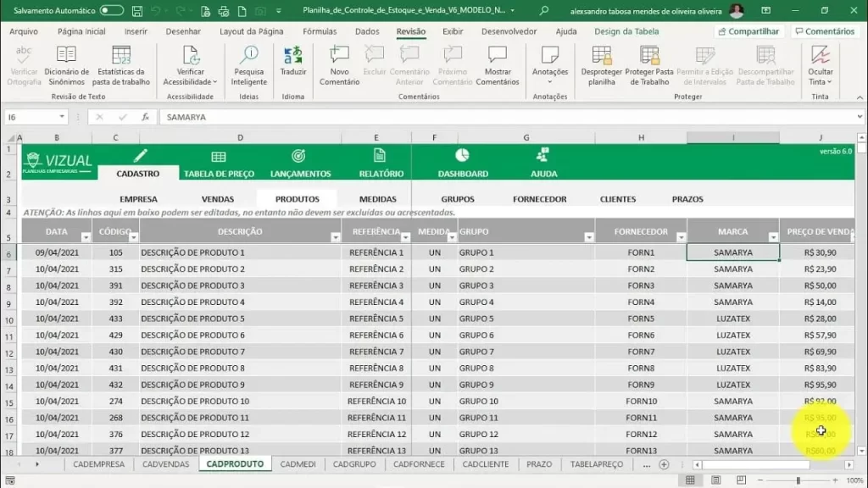Switch to the Fórmulas ribbon tab
This screenshot has width=868, height=488.
320,31
